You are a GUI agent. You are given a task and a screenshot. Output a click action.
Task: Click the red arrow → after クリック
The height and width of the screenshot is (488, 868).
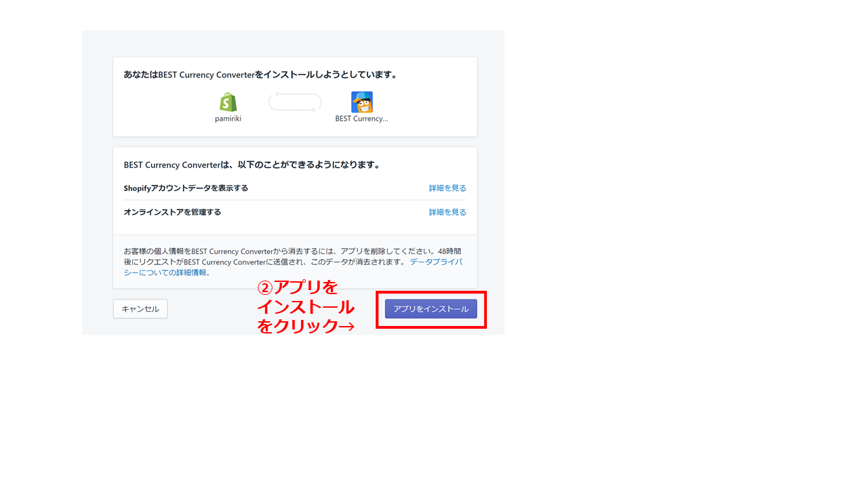click(x=347, y=326)
